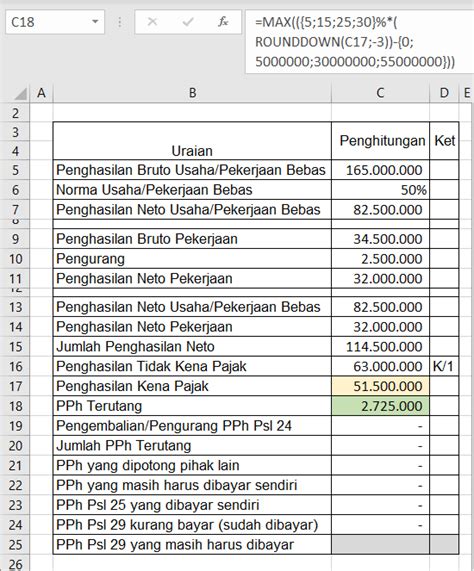Select Penghasilan Bruto Usaha/Pekerjaan Bebas label

coord(192,170)
